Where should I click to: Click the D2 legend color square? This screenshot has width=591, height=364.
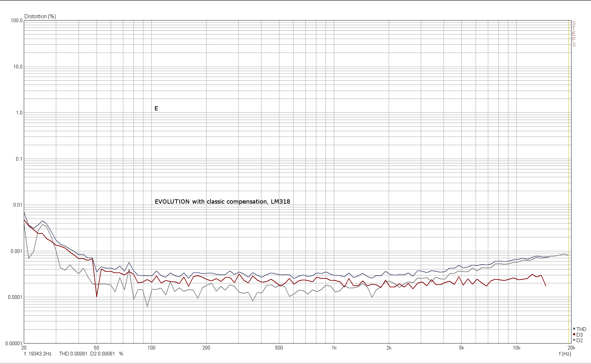click(x=574, y=340)
